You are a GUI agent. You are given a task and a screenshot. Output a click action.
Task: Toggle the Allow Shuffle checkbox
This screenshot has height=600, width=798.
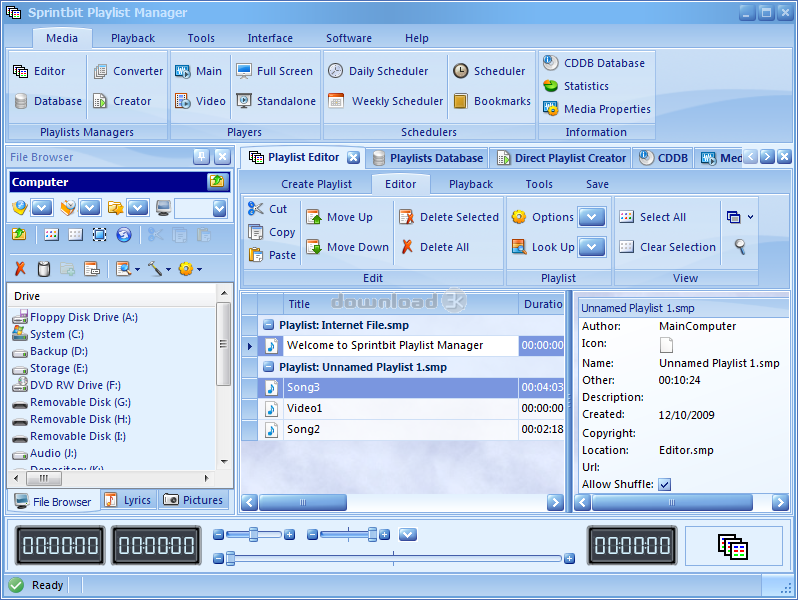point(664,484)
